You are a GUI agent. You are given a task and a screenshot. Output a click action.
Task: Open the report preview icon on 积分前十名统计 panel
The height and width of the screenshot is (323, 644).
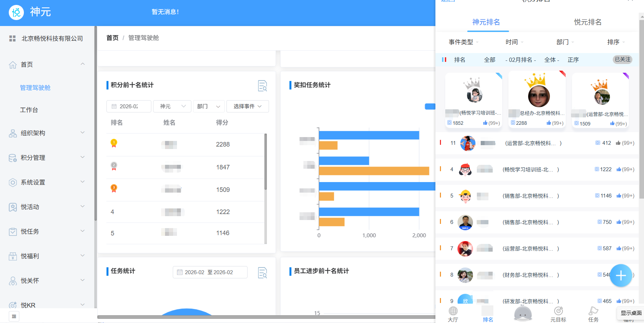263,85
